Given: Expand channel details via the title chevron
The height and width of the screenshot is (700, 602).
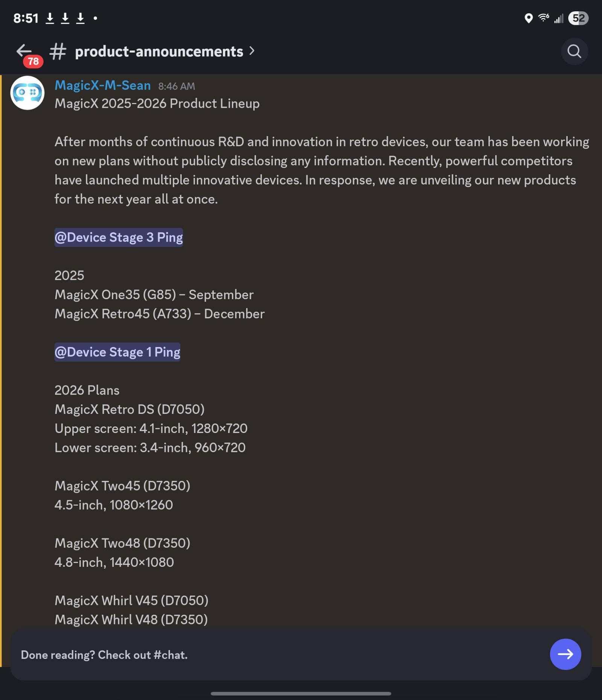Looking at the screenshot, I should point(252,51).
